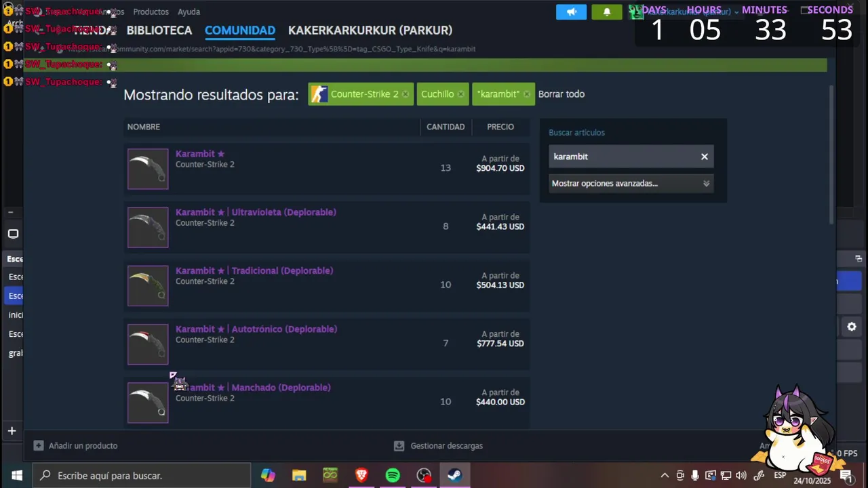This screenshot has width=868, height=488.
Task: Sort by PRECIO column header
Action: point(500,127)
